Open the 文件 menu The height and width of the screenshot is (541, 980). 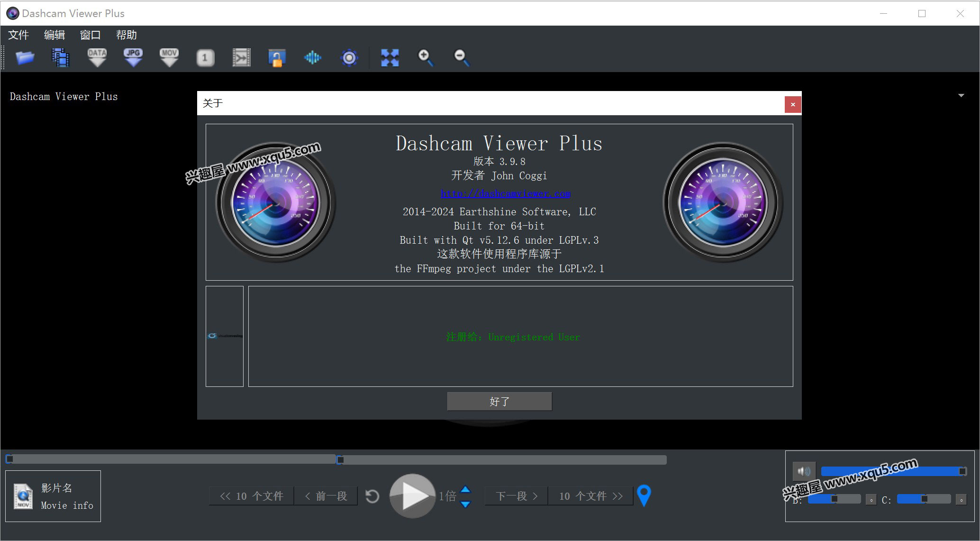coord(18,35)
